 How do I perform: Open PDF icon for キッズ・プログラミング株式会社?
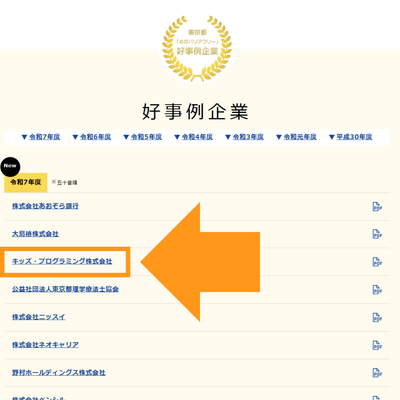(x=377, y=262)
